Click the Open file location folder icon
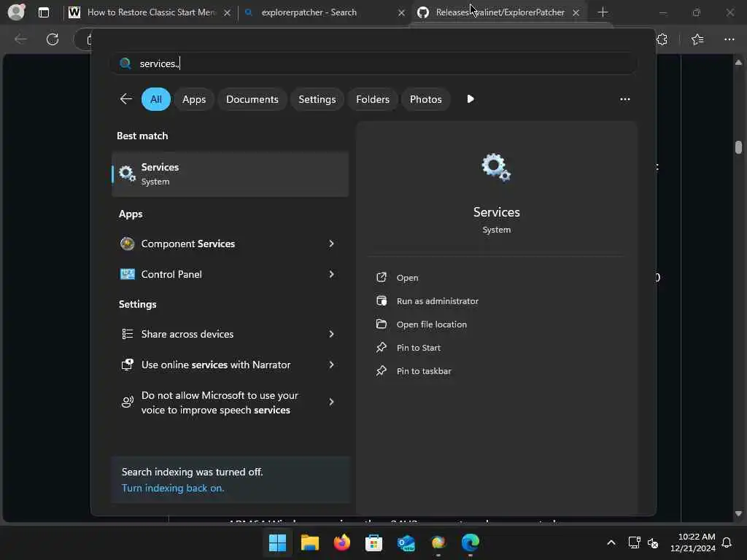The height and width of the screenshot is (560, 747). click(x=381, y=324)
